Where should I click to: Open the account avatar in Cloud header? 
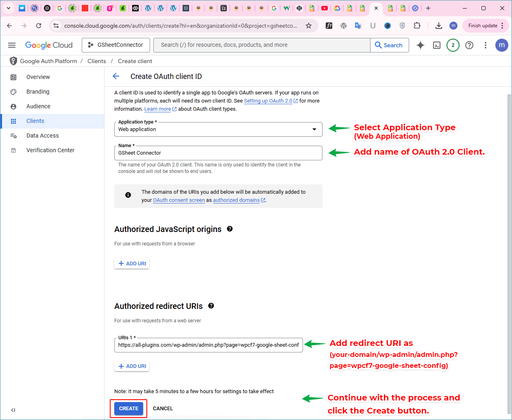click(502, 45)
